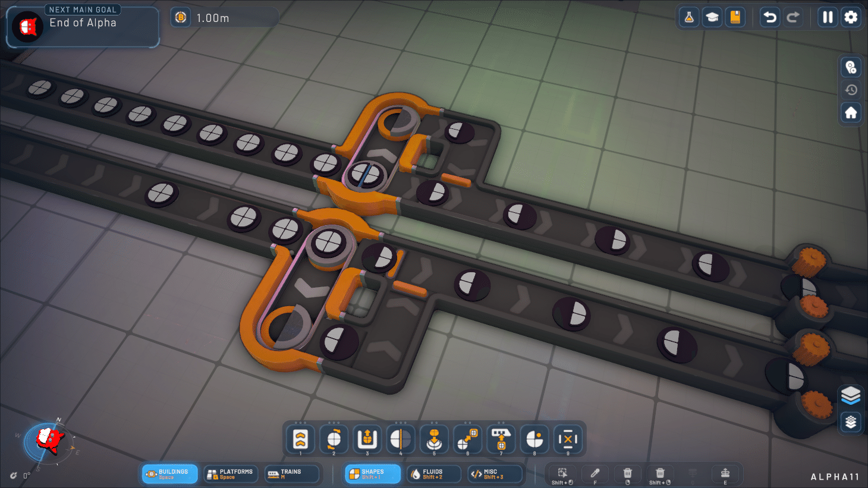Pick the stacker building in slot 5
The height and width of the screenshot is (488, 868).
click(434, 440)
